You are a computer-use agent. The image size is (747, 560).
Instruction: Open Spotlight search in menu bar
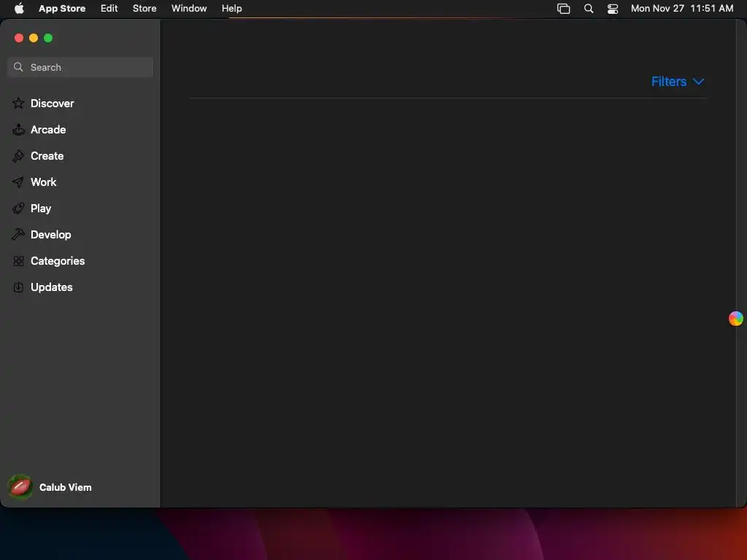point(589,9)
